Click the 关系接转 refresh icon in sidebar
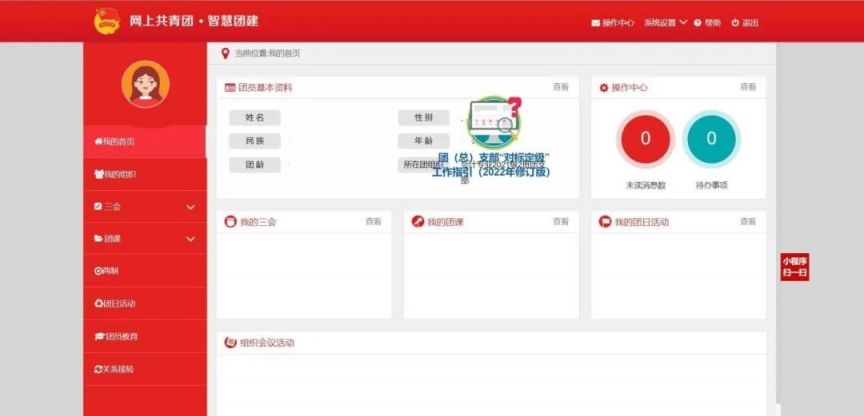The image size is (864, 416). click(x=99, y=369)
